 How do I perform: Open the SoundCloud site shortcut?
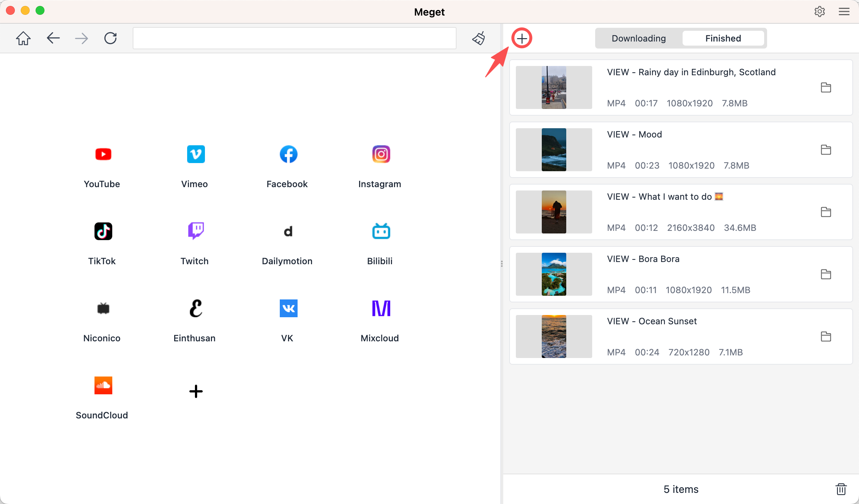[x=103, y=386]
